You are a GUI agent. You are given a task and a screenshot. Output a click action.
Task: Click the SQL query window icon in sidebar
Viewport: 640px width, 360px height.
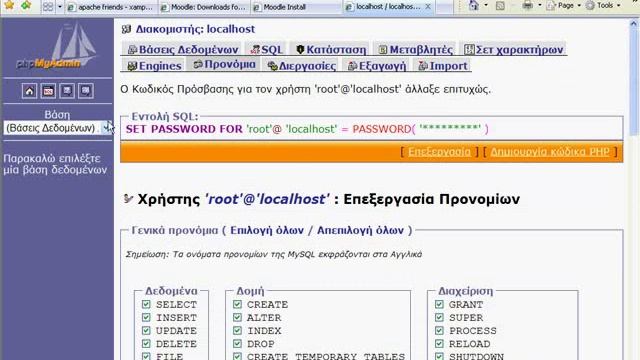click(x=48, y=91)
